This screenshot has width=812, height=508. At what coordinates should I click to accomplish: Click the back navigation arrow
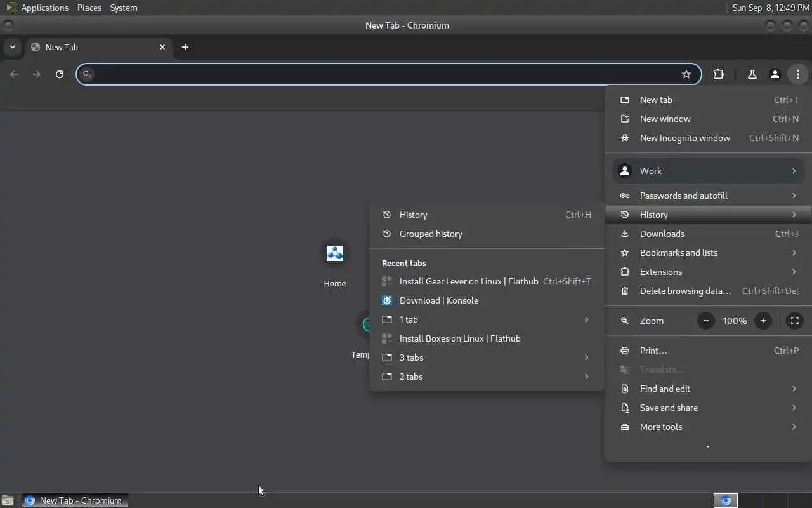tap(14, 74)
